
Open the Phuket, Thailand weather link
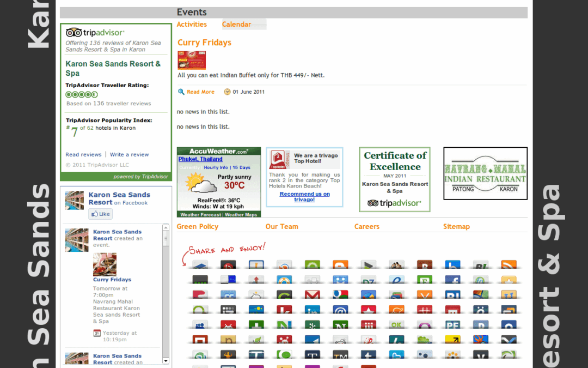[x=200, y=159]
